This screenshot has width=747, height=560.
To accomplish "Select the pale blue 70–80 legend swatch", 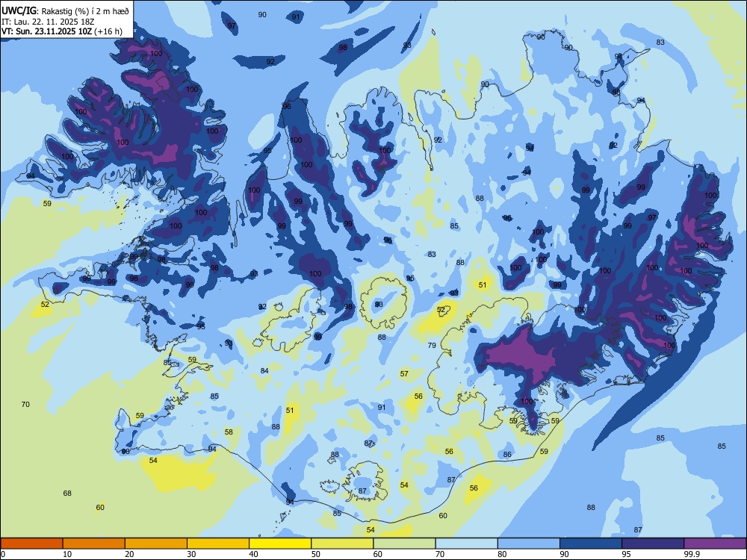I will [466, 544].
